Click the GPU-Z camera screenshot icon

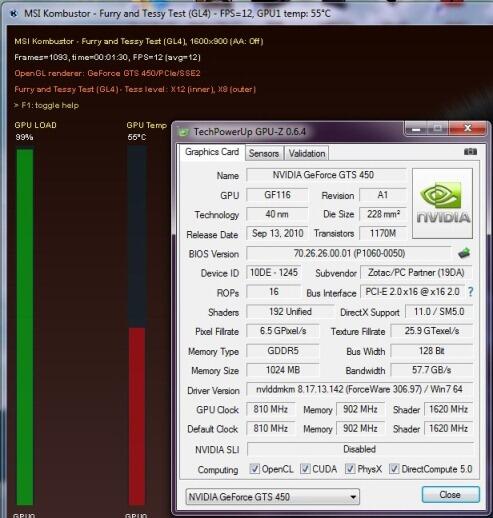[x=470, y=152]
